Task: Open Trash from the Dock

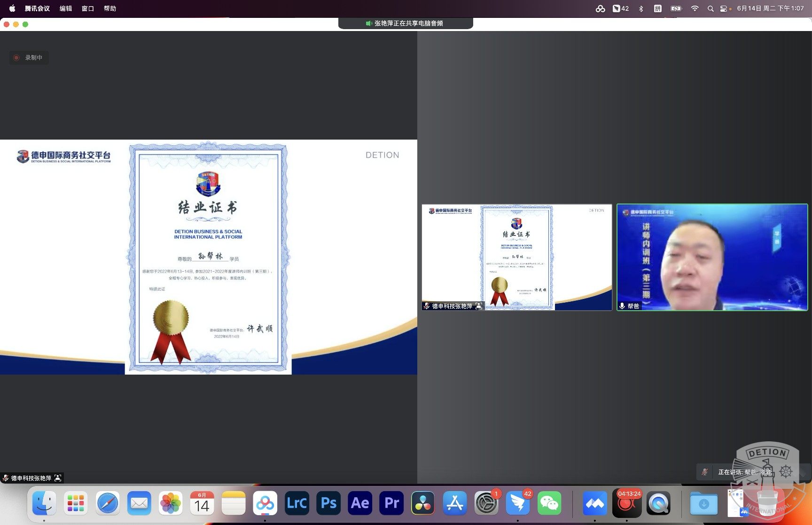Action: click(x=767, y=503)
